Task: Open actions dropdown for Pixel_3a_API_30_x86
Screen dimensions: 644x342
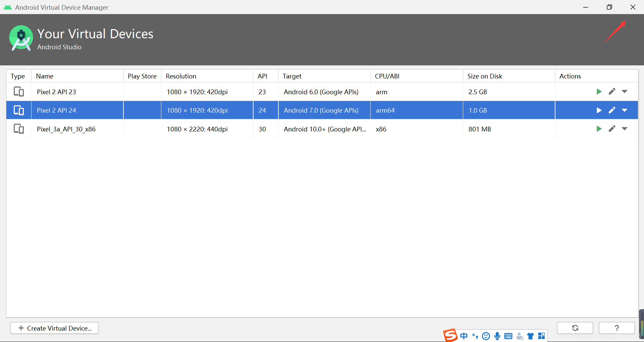Action: [x=625, y=129]
